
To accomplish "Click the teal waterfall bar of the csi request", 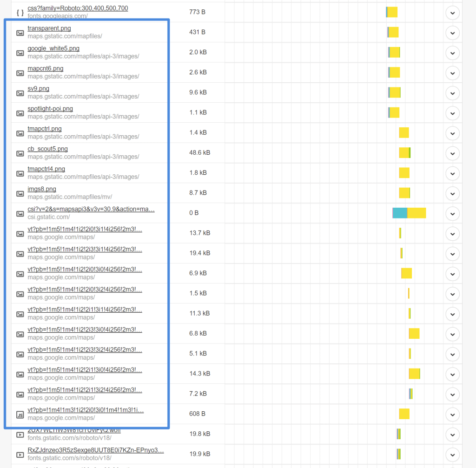I will tap(400, 213).
